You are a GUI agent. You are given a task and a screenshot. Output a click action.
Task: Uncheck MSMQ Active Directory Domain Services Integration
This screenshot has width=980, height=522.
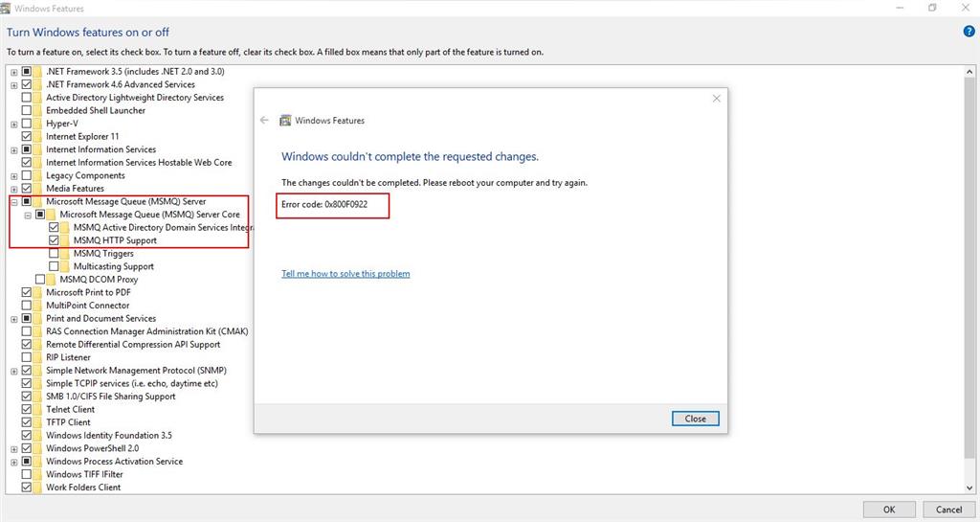click(x=54, y=227)
